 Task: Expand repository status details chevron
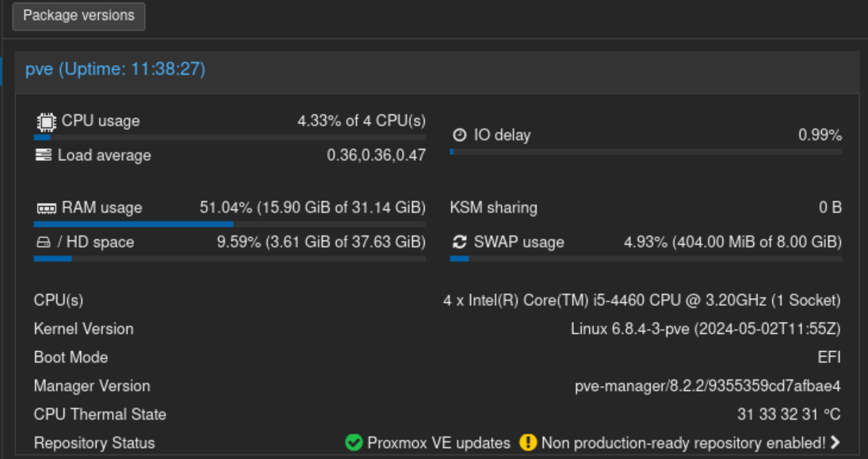point(835,443)
